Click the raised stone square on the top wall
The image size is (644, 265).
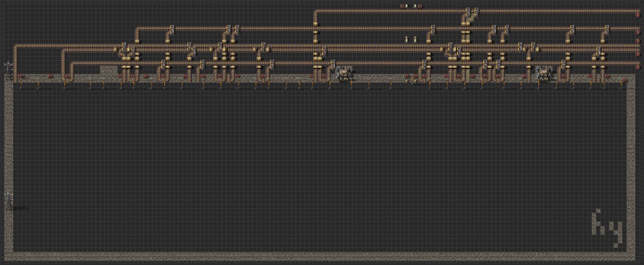(108, 70)
